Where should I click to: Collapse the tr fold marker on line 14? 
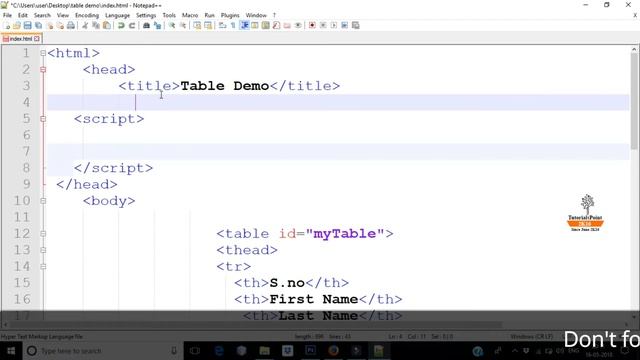(x=43, y=267)
